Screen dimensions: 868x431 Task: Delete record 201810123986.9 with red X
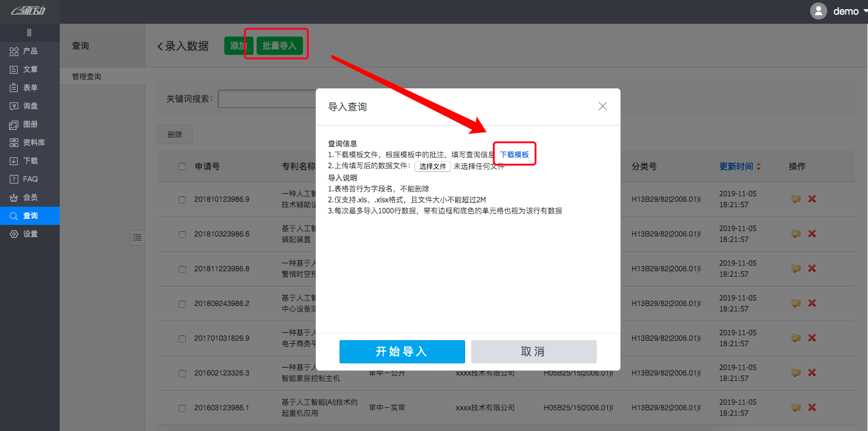click(811, 199)
